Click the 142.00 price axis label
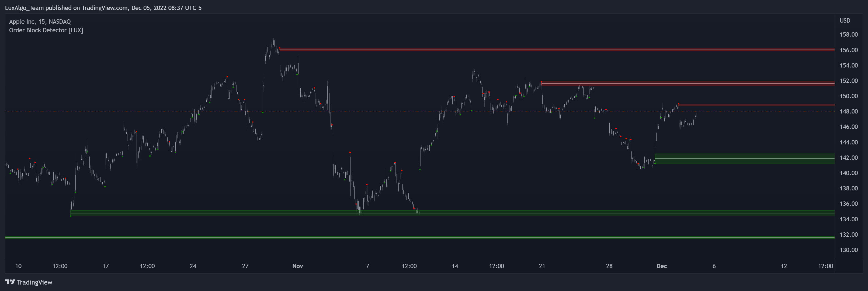868x291 pixels. (x=848, y=157)
